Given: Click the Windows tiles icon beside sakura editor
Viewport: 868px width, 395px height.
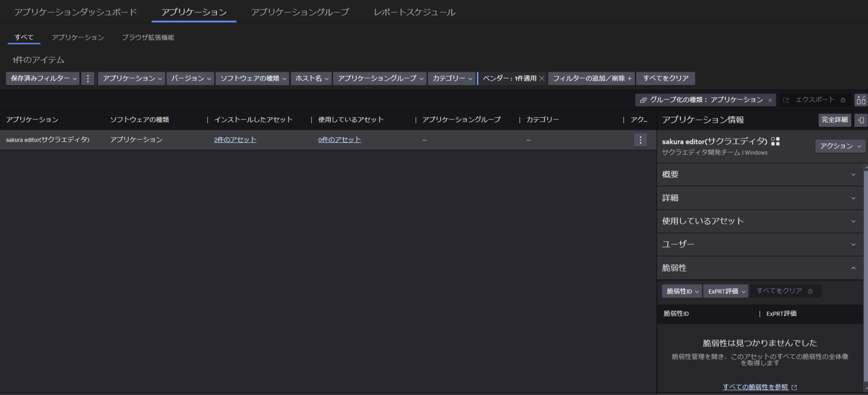Looking at the screenshot, I should click(x=775, y=141).
